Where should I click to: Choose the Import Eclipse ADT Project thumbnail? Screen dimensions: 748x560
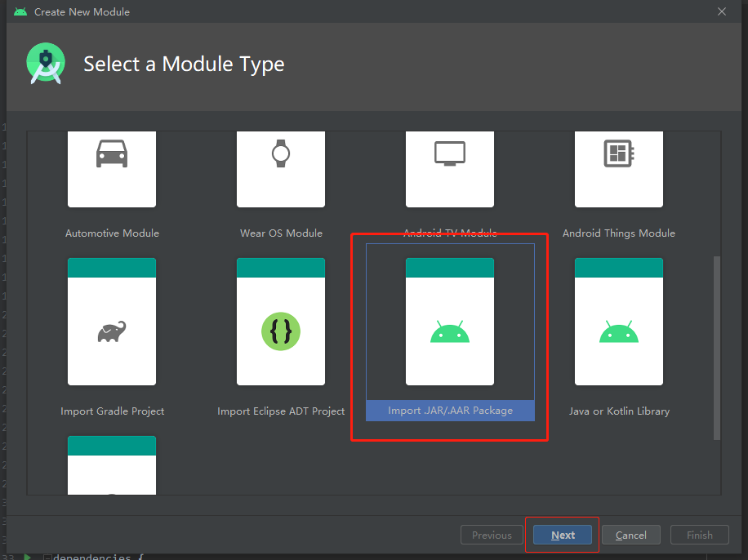coord(281,322)
